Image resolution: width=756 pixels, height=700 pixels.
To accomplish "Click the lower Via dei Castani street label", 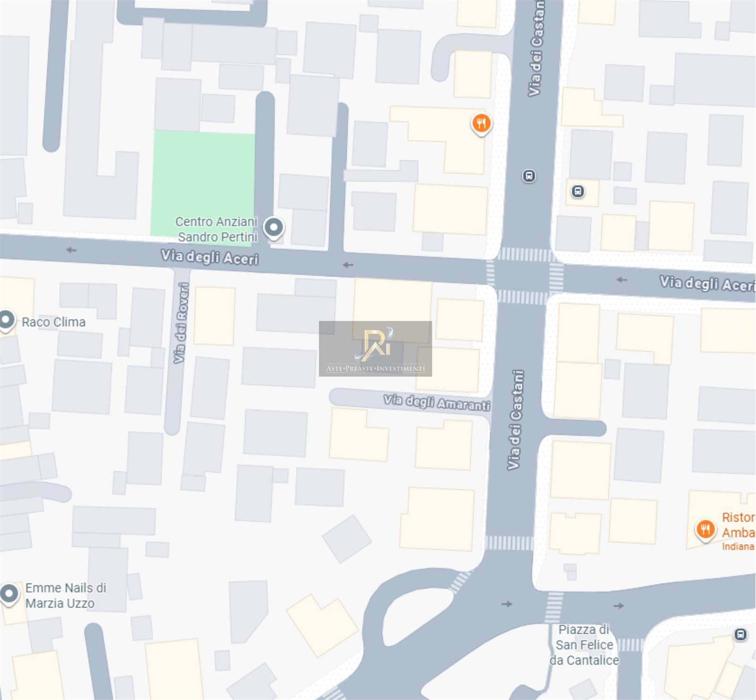I will click(x=515, y=420).
